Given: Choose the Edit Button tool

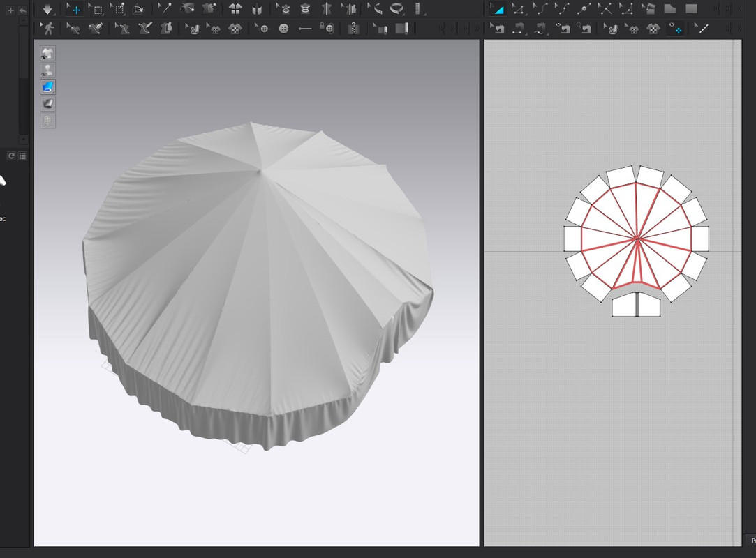Looking at the screenshot, I should click(262, 29).
